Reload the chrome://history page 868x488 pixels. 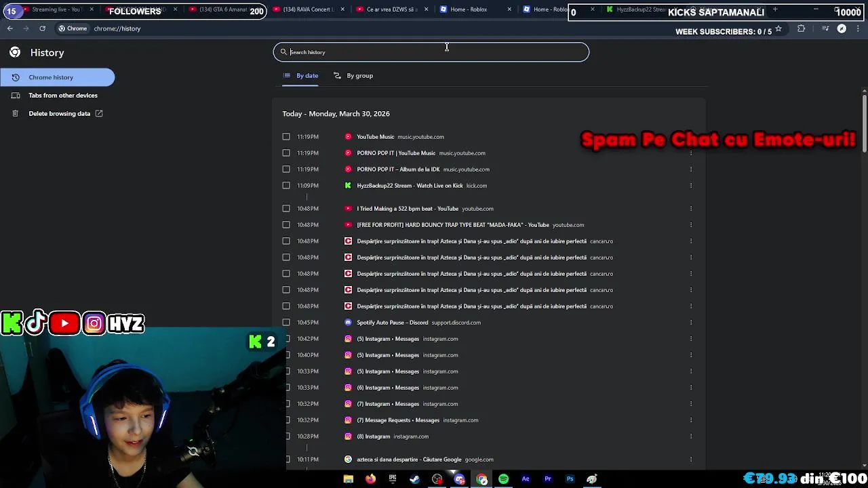[x=42, y=28]
